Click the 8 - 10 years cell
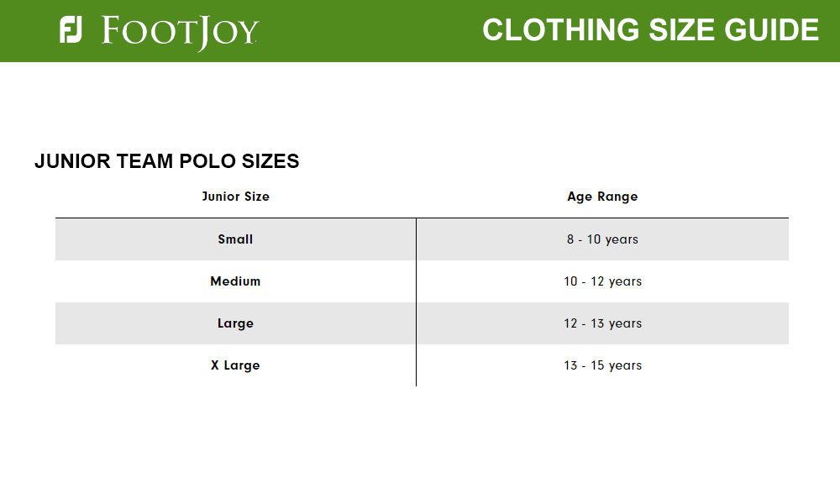This screenshot has width=840, height=504. click(602, 239)
